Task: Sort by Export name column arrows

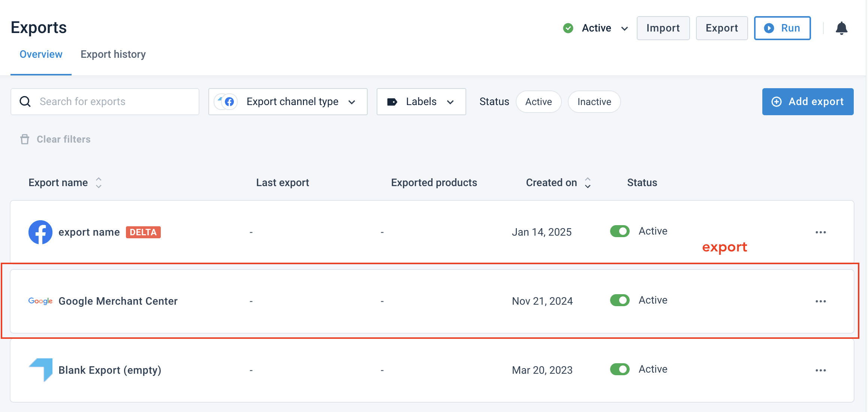Action: (99, 183)
